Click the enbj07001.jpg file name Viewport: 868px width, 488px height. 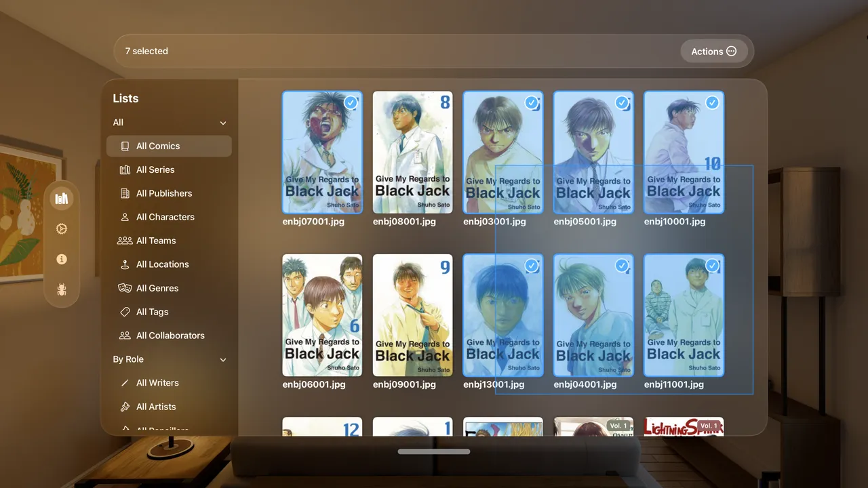315,222
